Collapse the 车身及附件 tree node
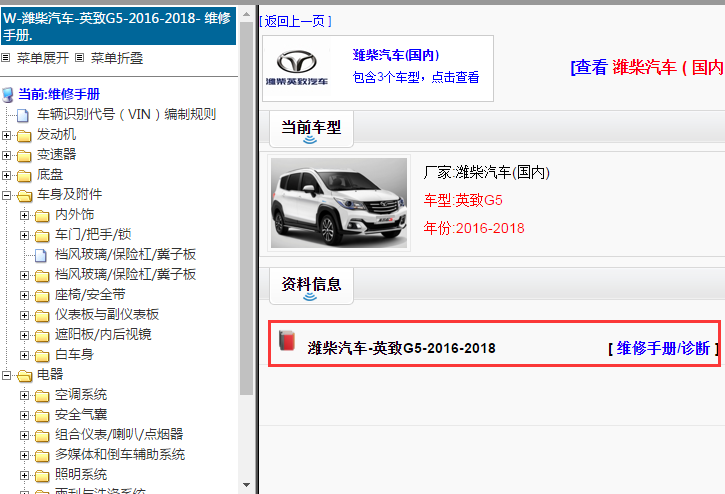 (6, 196)
